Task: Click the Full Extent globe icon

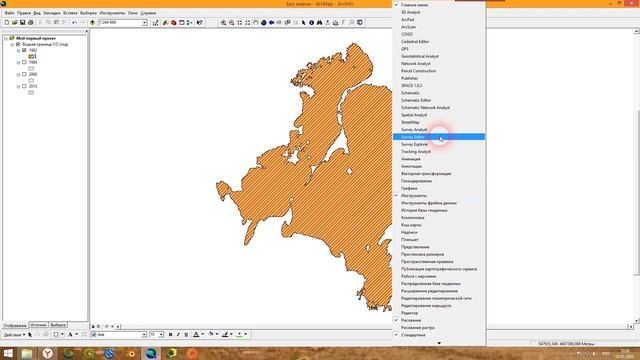Action: click(x=264, y=22)
